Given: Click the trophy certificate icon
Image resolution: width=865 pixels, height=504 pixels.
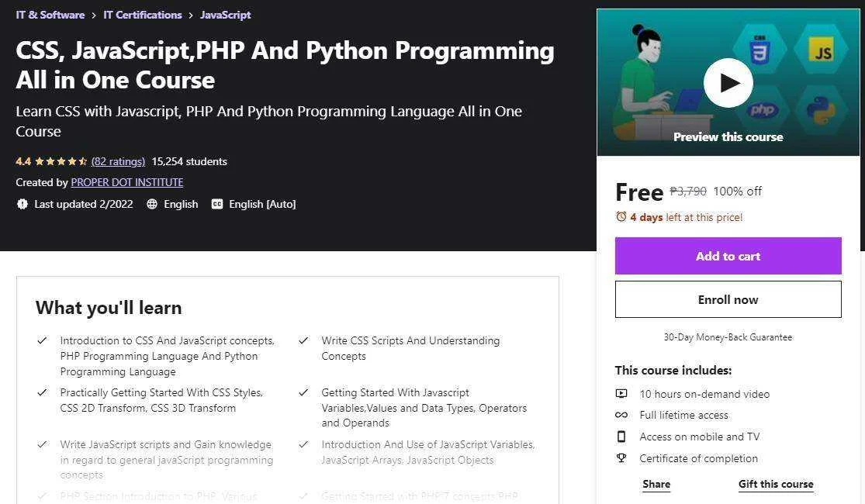Looking at the screenshot, I should point(621,458).
